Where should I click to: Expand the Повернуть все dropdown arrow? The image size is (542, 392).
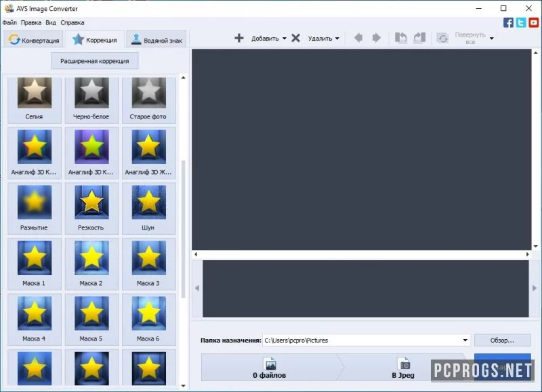coord(492,39)
